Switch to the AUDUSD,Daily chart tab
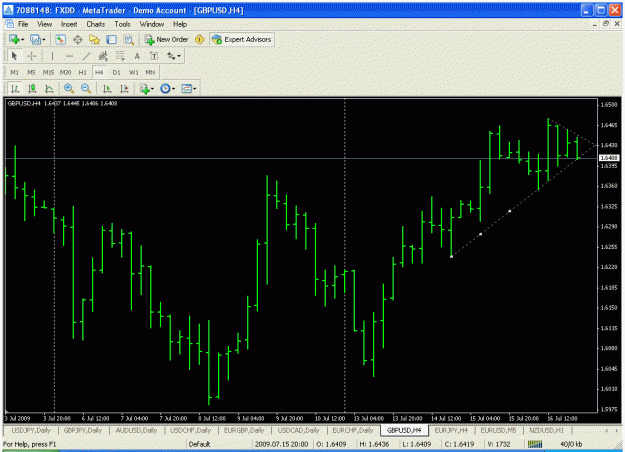This screenshot has width=625, height=452. (x=136, y=430)
